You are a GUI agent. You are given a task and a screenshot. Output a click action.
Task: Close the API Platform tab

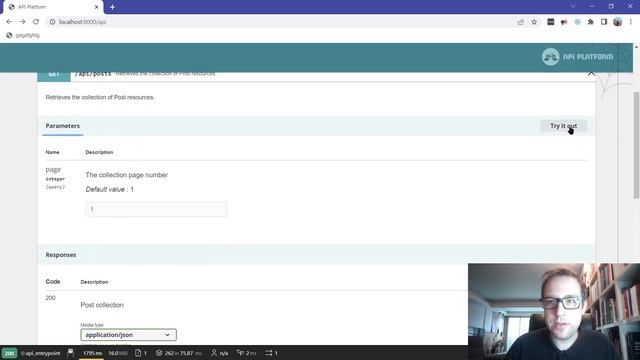pyautogui.click(x=97, y=7)
